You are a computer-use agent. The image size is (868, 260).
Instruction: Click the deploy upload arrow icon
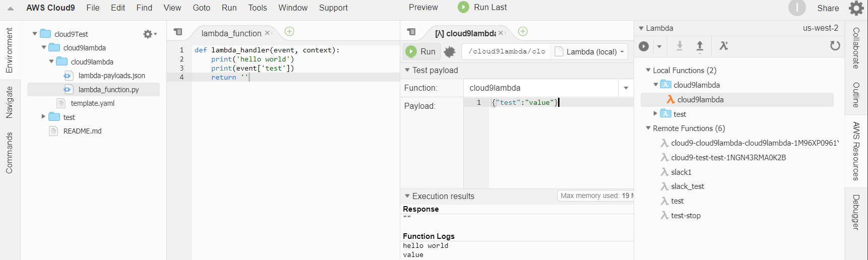700,46
